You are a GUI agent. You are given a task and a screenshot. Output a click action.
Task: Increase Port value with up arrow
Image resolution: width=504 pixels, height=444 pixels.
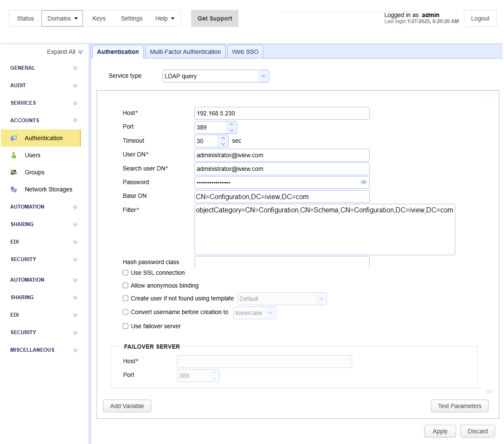[232, 124]
